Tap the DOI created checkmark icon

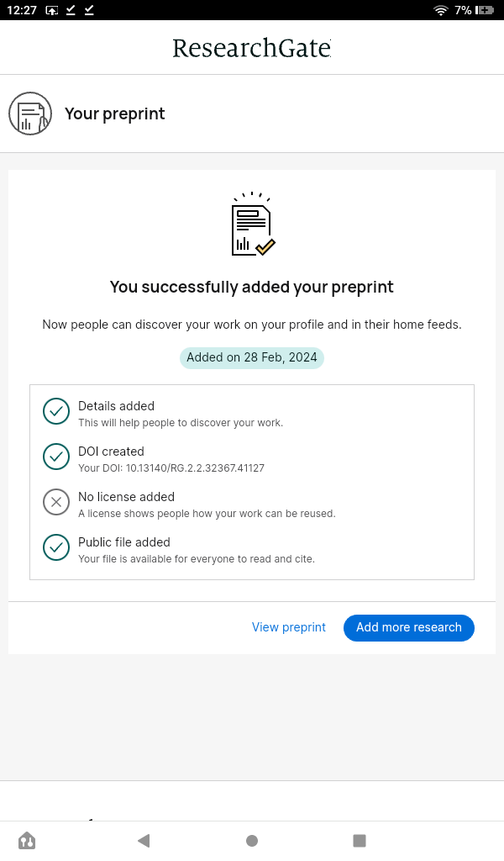coord(56,457)
